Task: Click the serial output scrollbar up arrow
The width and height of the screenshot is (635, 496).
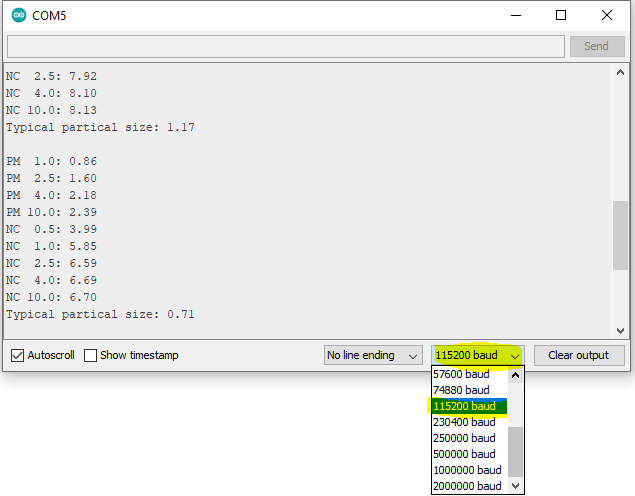Action: (x=620, y=72)
